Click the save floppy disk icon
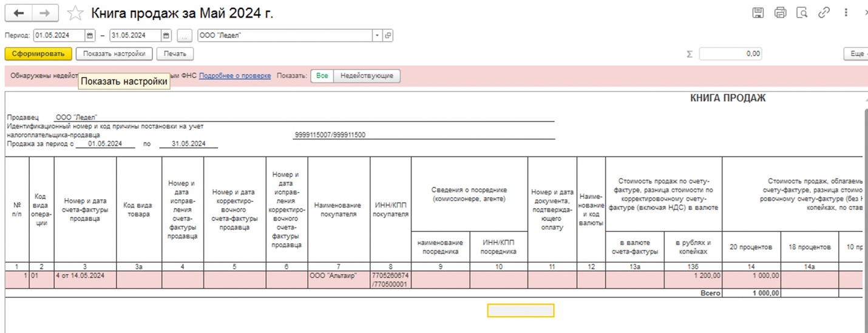Viewport: 868px width, 333px height. click(758, 13)
